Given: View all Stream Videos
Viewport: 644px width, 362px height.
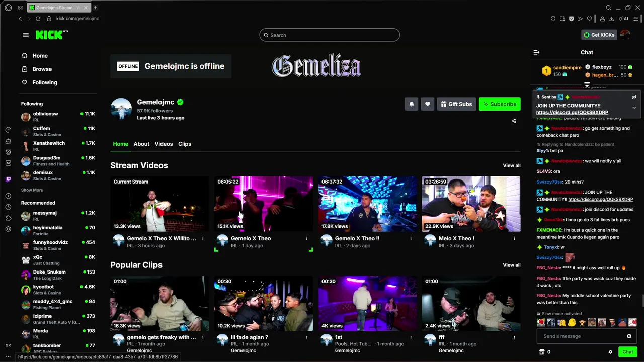Looking at the screenshot, I should coord(512,165).
